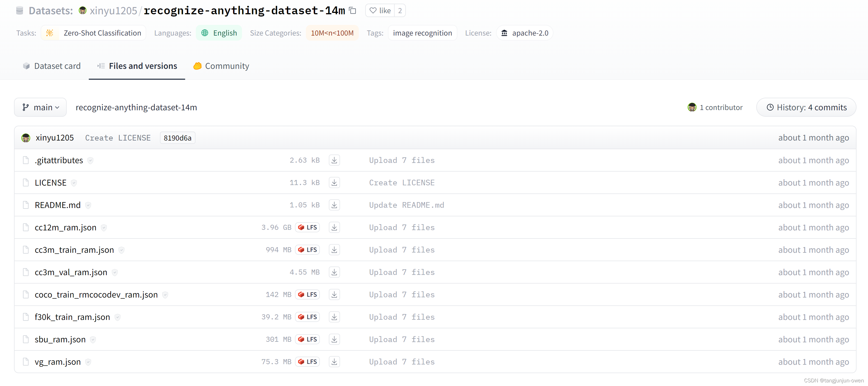Download vg_ram.json via its download icon
The width and height of the screenshot is (868, 386).
point(334,361)
